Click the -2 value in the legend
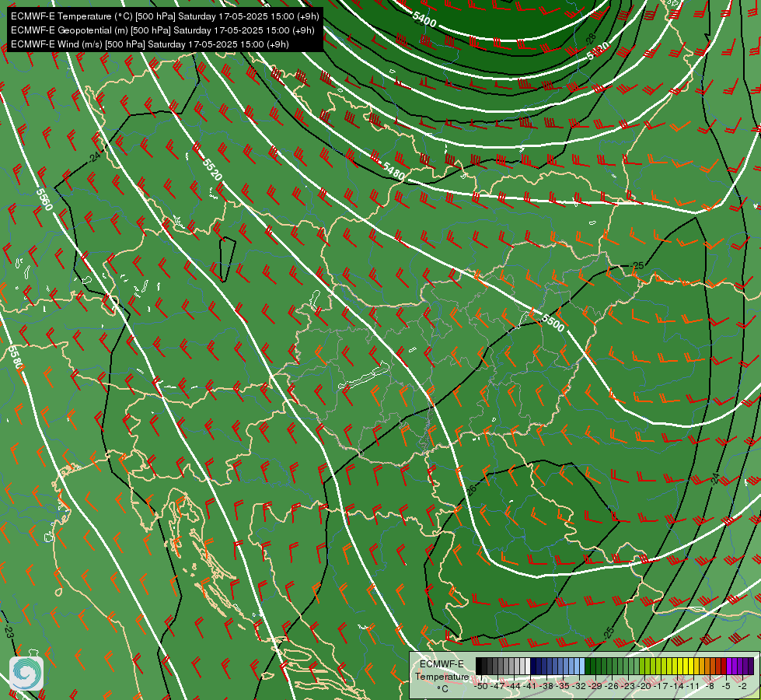 pos(742,686)
